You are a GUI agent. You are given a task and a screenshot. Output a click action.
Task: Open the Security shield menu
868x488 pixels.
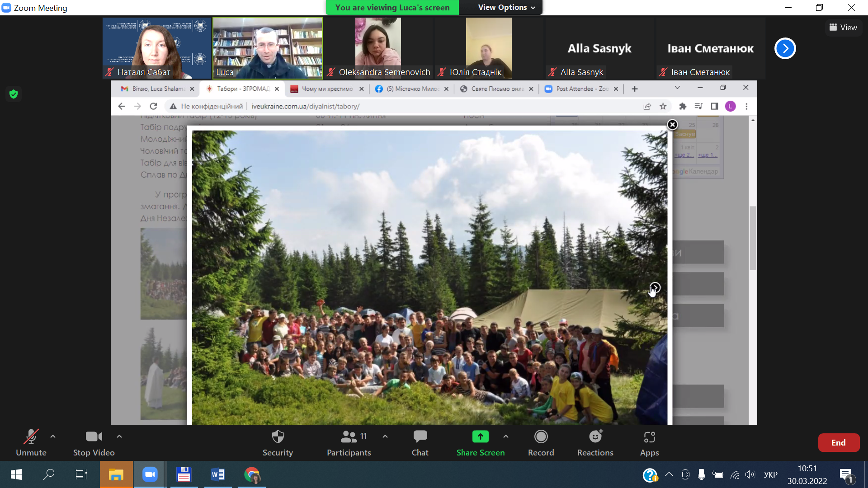(x=278, y=442)
